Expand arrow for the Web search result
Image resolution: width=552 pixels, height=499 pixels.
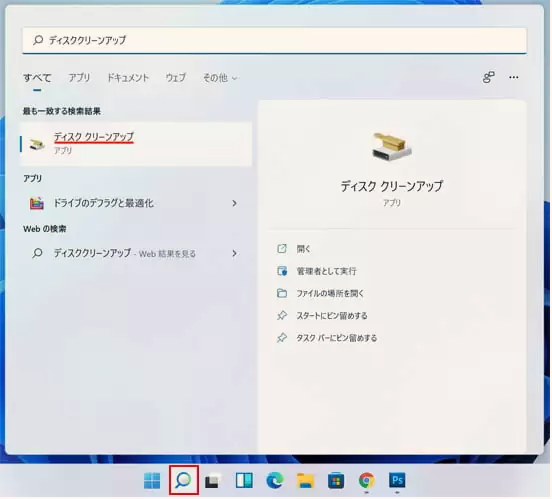pyautogui.click(x=234, y=253)
